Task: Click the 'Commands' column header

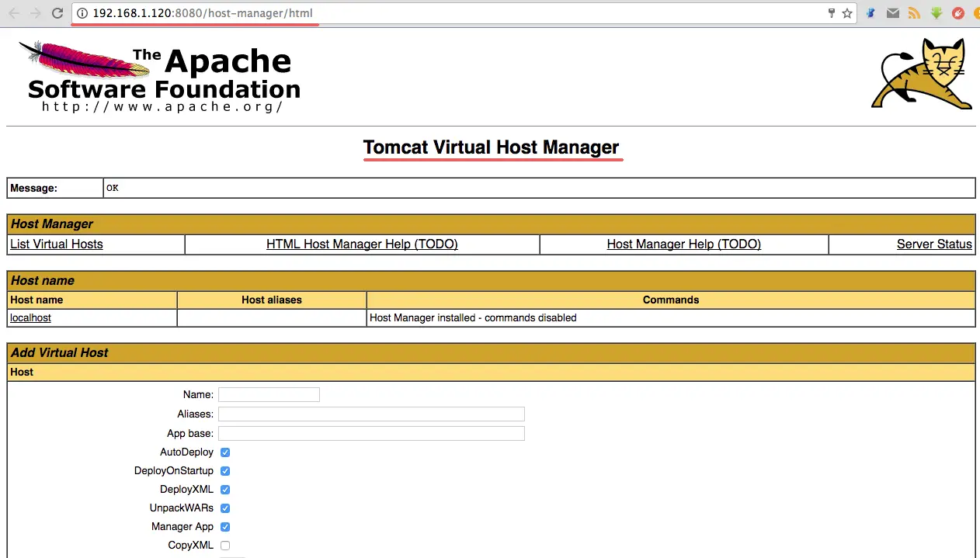Action: pyautogui.click(x=671, y=300)
